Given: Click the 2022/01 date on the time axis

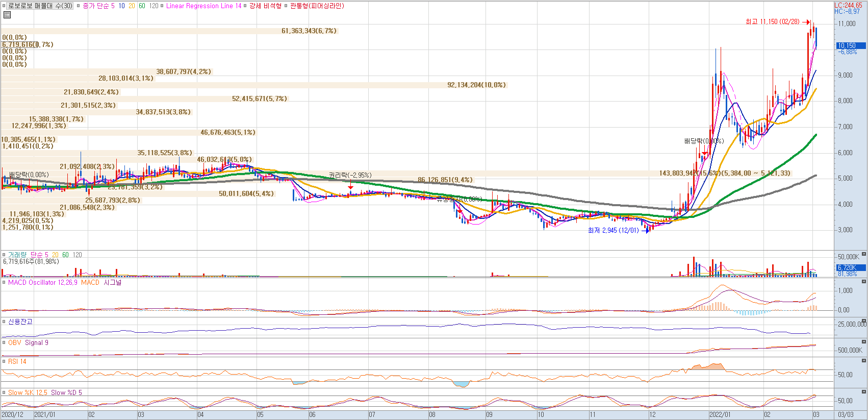Looking at the screenshot, I should pyautogui.click(x=720, y=415).
